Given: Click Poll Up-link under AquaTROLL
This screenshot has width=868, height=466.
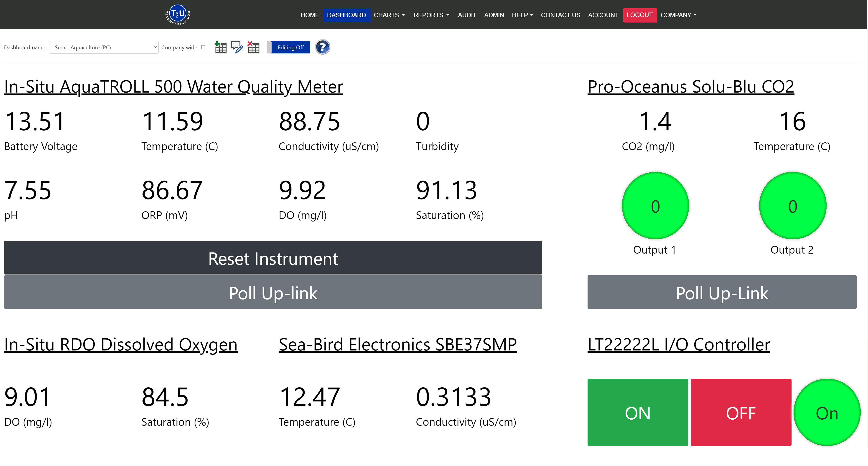Looking at the screenshot, I should [x=273, y=292].
